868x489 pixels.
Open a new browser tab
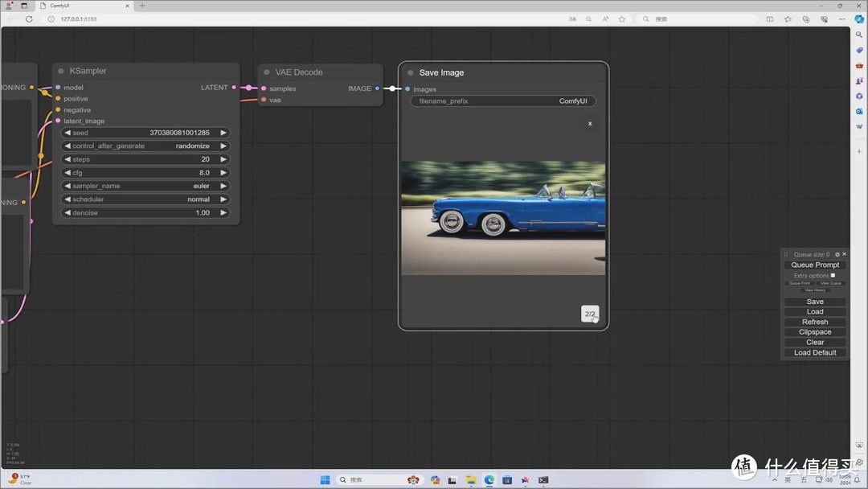pyautogui.click(x=142, y=6)
